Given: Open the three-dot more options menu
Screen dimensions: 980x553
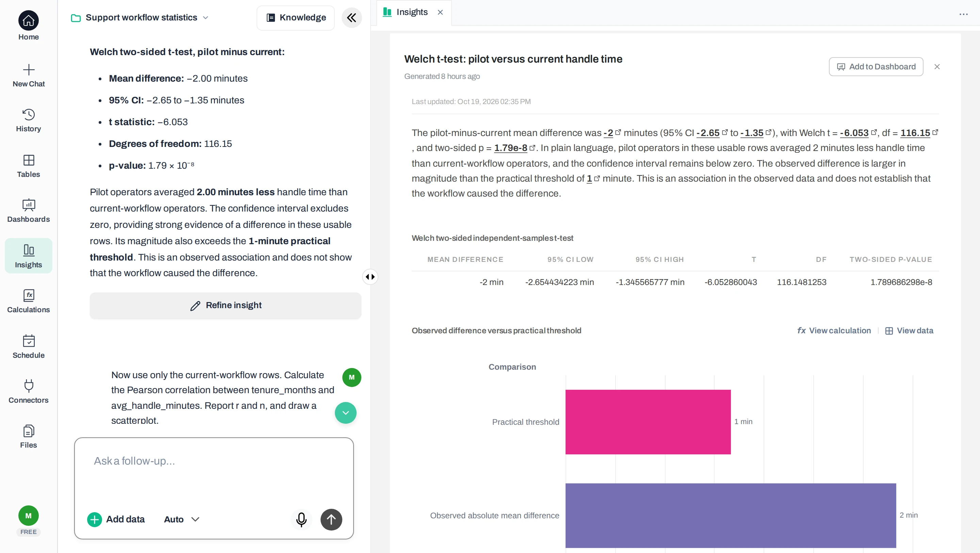Looking at the screenshot, I should point(963,14).
